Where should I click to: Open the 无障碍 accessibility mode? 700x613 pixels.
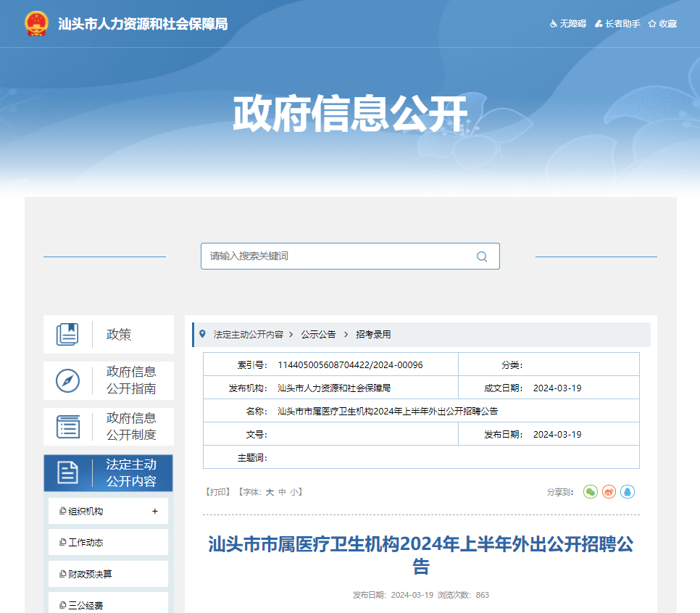(x=568, y=24)
